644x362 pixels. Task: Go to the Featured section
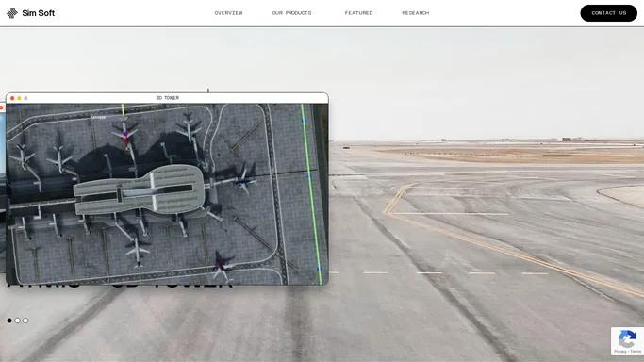click(x=358, y=13)
